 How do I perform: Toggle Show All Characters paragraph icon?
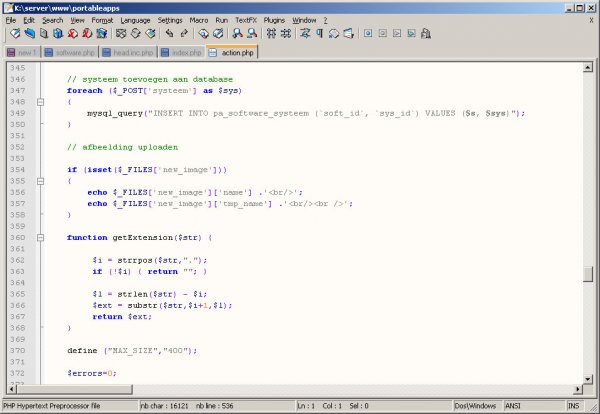[x=320, y=34]
